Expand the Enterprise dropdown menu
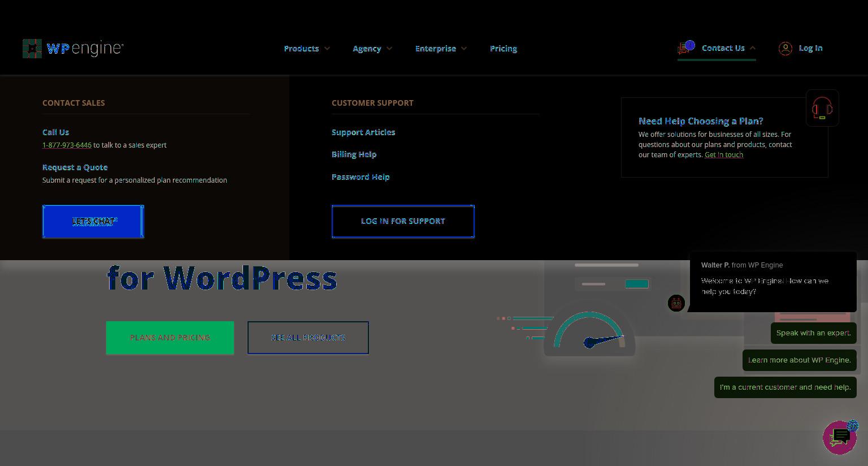This screenshot has width=868, height=466. 441,49
